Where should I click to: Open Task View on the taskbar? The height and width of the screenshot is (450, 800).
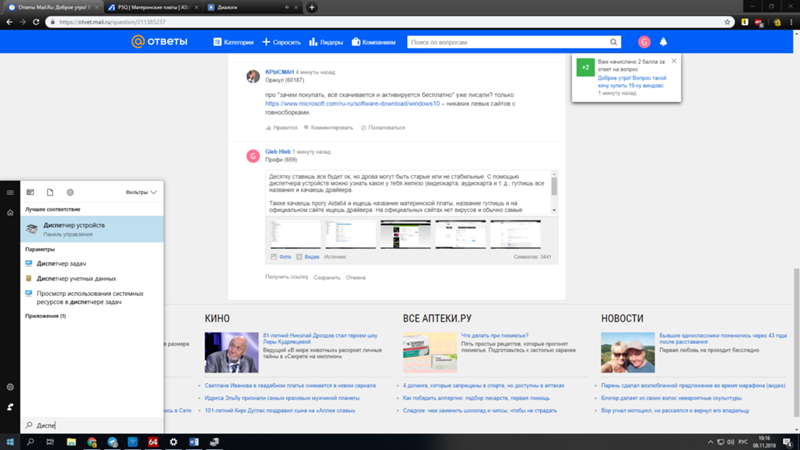tap(50, 442)
